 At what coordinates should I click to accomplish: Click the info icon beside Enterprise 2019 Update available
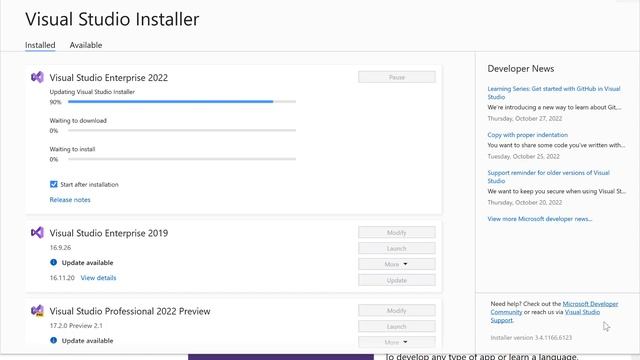pos(53,262)
